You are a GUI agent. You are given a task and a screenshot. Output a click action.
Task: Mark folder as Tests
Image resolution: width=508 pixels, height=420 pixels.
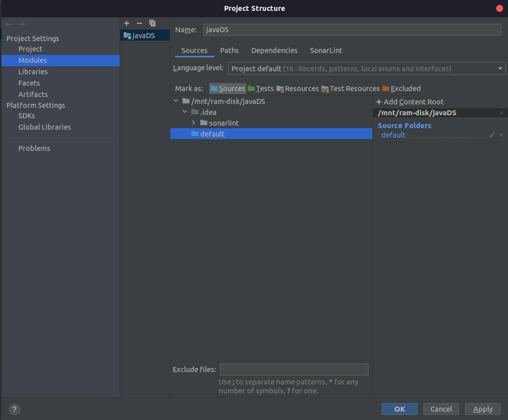click(261, 89)
